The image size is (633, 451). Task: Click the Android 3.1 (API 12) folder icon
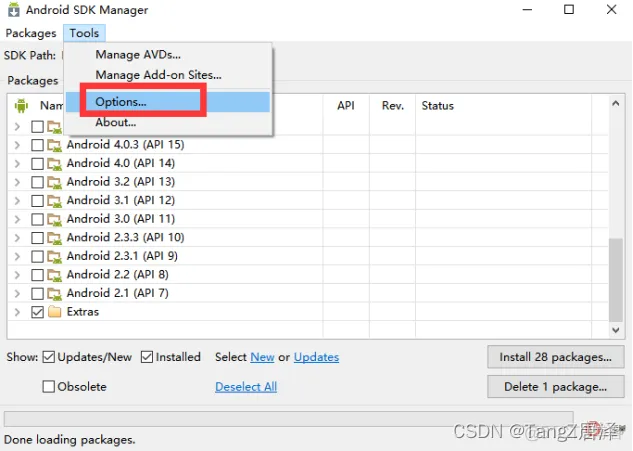pos(54,201)
